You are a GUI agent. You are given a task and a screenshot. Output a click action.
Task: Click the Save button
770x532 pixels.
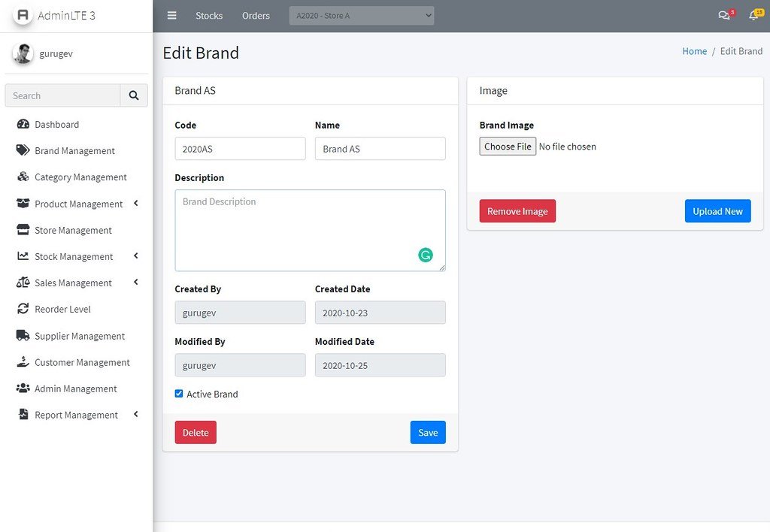tap(428, 432)
